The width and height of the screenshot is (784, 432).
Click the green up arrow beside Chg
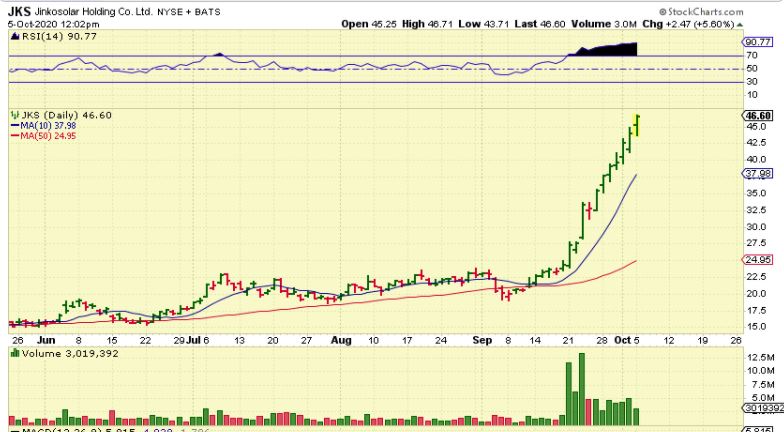tap(740, 24)
